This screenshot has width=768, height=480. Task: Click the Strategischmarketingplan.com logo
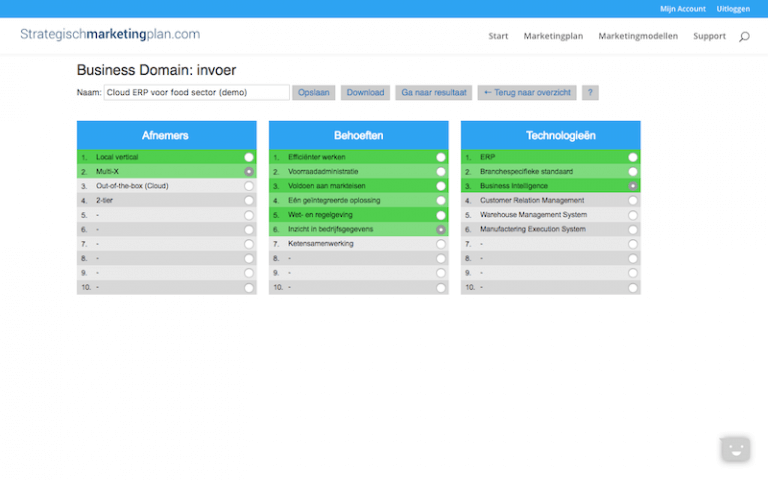pos(110,34)
